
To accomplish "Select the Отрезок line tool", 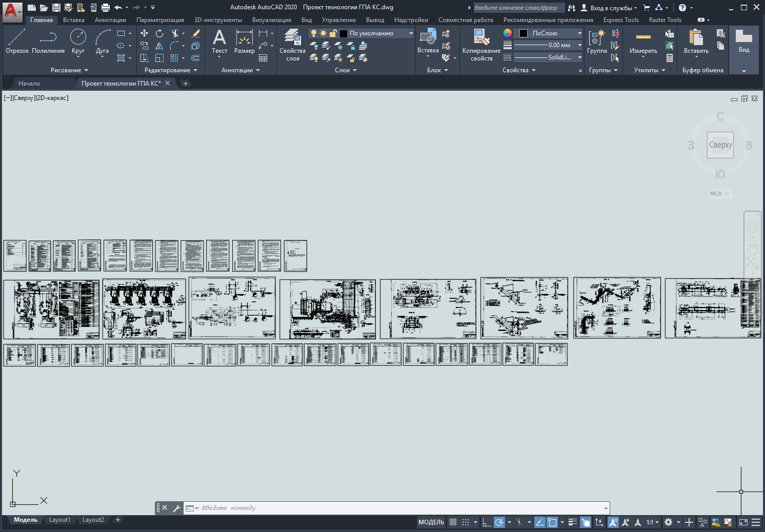I will [x=17, y=41].
